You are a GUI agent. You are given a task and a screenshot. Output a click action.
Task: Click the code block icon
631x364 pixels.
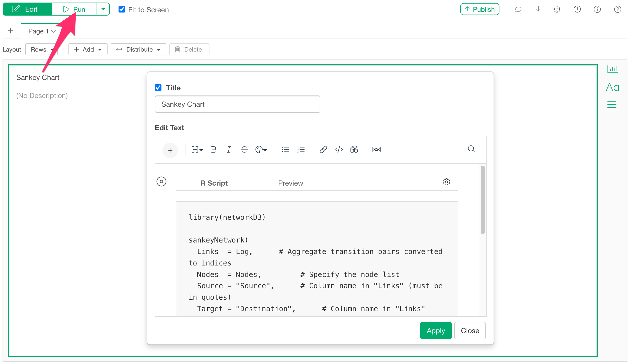(338, 150)
